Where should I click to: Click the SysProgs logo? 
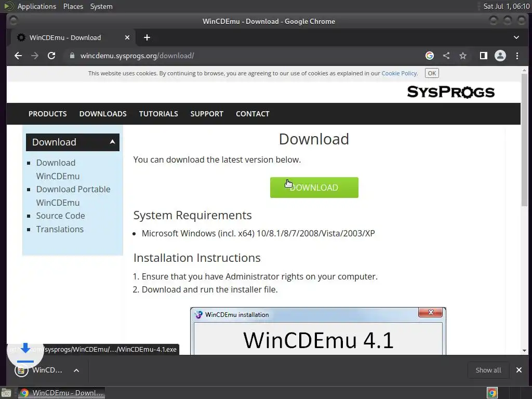[x=450, y=92]
